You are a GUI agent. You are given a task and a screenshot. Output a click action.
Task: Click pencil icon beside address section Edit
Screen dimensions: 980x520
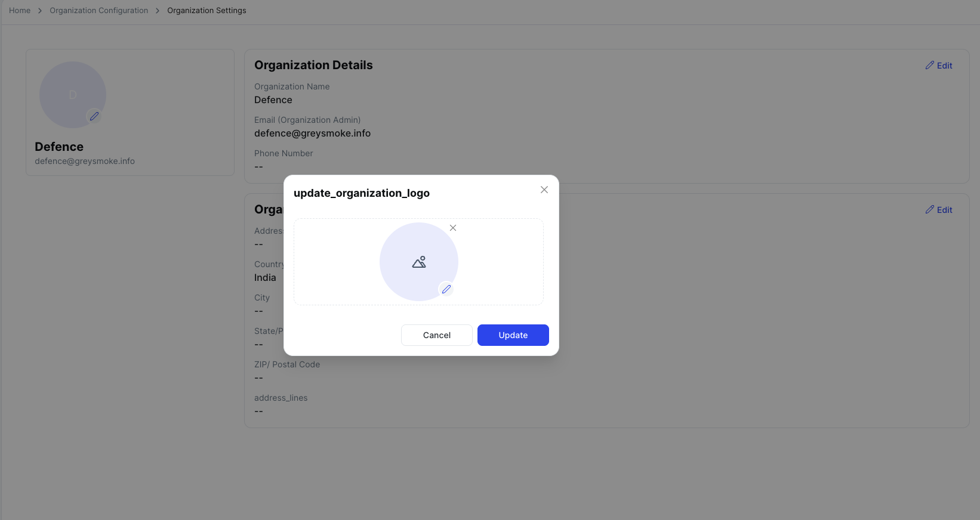929,209
